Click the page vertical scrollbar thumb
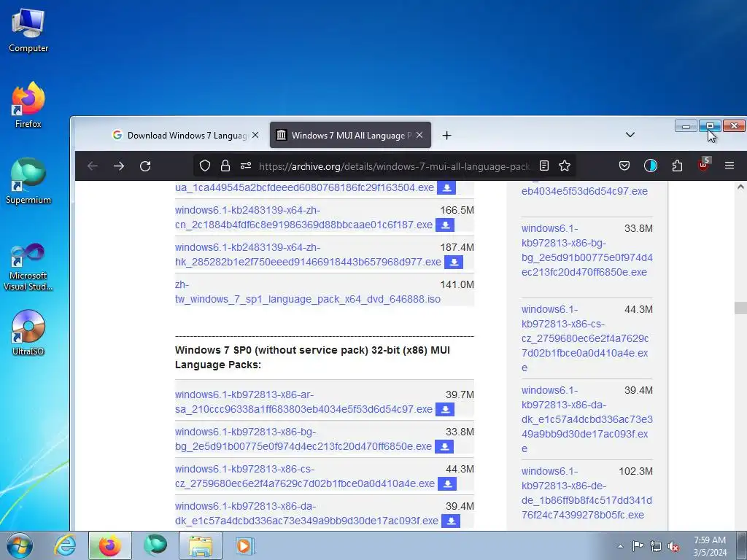747x560 pixels. point(740,308)
